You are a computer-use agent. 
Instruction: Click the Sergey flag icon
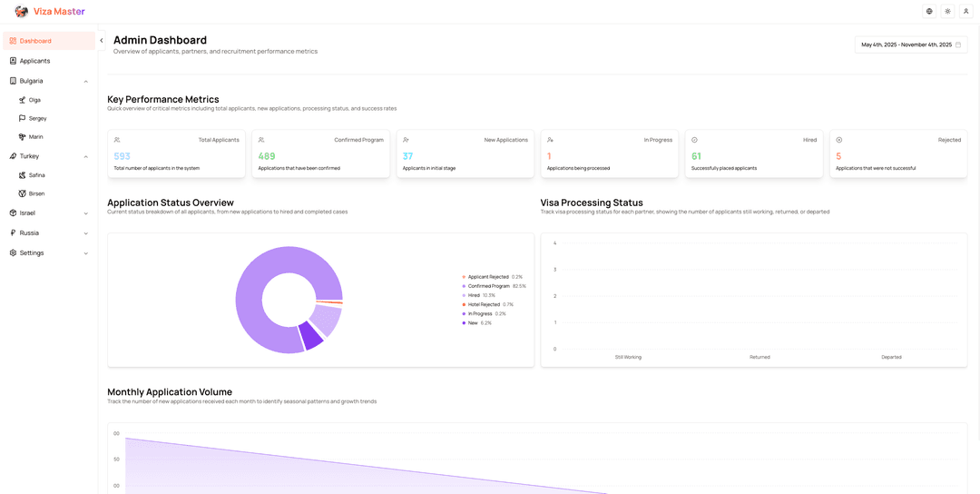tap(23, 118)
